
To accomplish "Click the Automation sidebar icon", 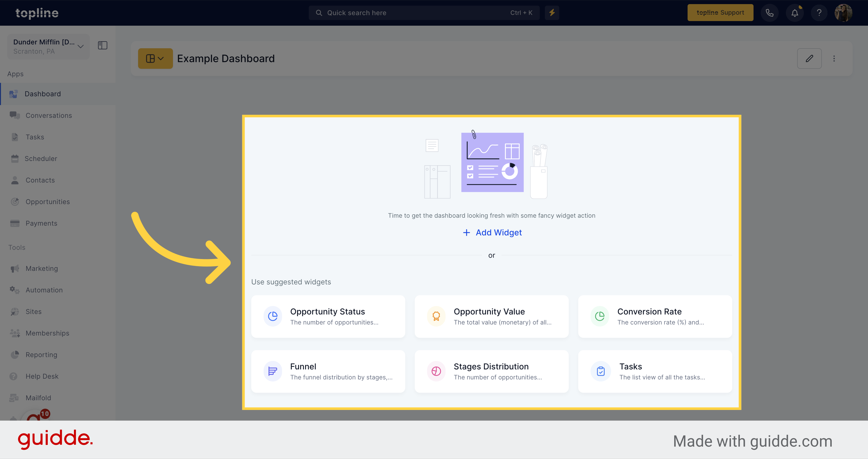I will [15, 290].
